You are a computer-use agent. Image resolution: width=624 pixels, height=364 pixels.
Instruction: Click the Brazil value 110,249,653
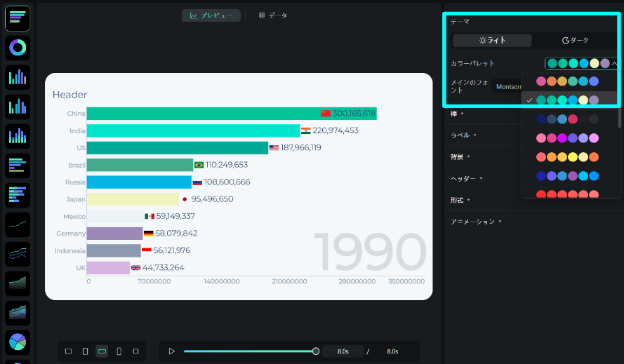[x=227, y=165]
